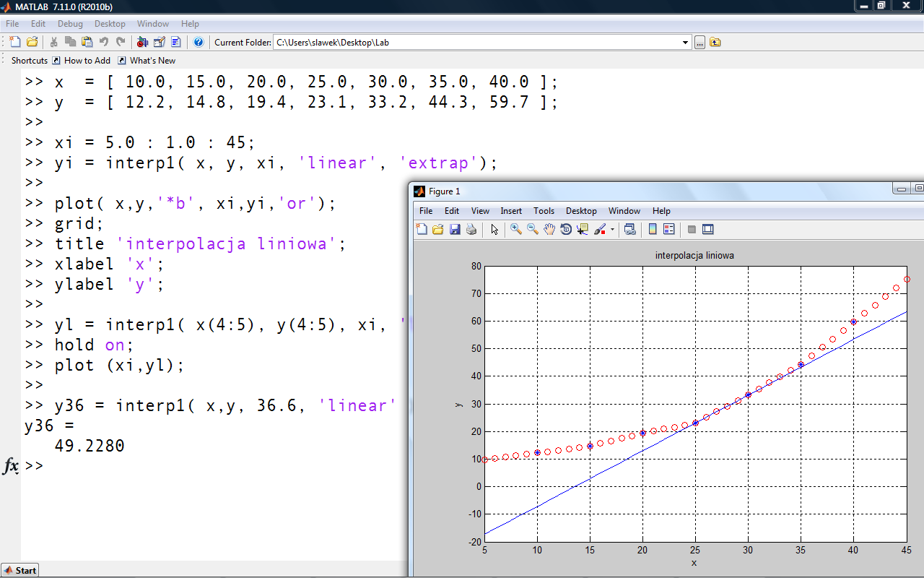
Task: Select the Edit Plot arrow tool
Action: tap(494, 229)
